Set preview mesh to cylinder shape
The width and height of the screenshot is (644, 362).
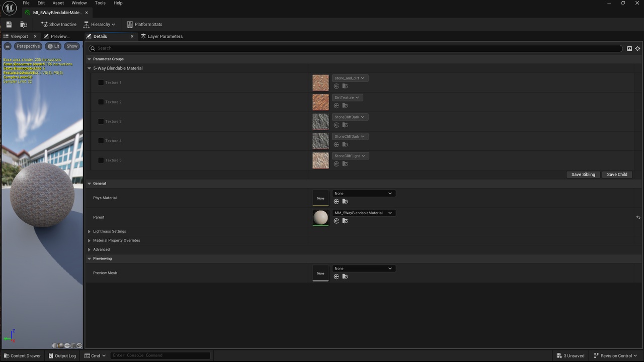[x=55, y=345]
